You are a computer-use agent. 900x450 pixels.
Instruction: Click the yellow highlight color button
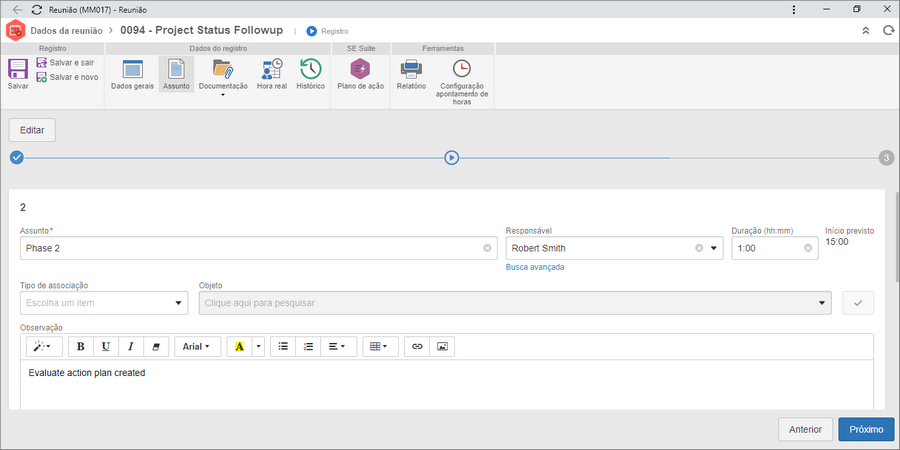coord(239,347)
